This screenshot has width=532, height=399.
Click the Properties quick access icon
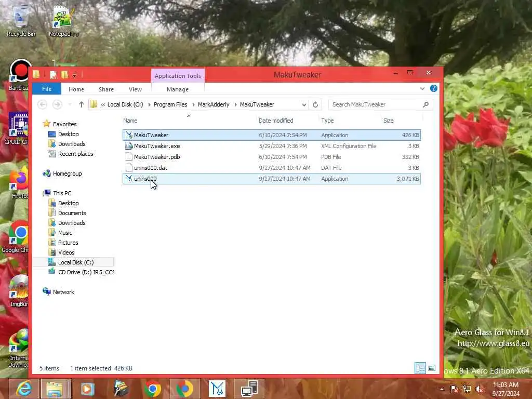pyautogui.click(x=53, y=75)
